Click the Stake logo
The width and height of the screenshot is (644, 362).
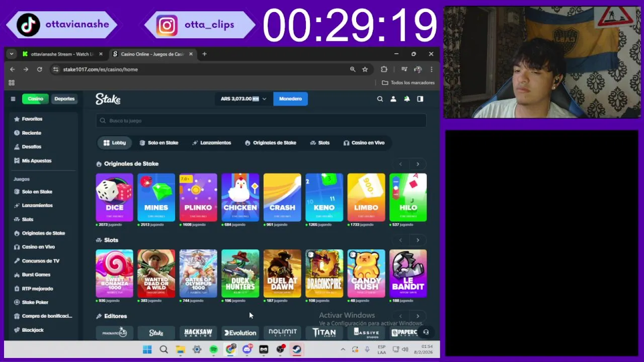108,99
